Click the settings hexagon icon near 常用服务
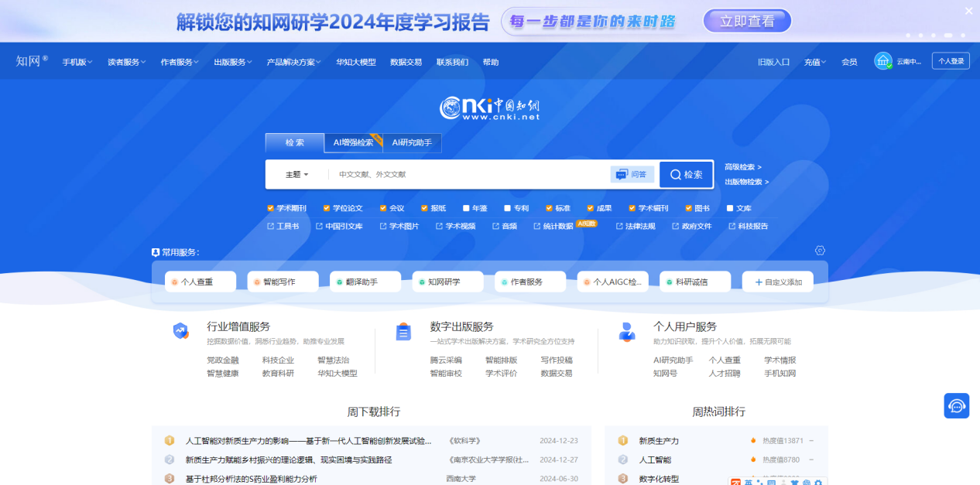This screenshot has height=485, width=980. tap(820, 251)
